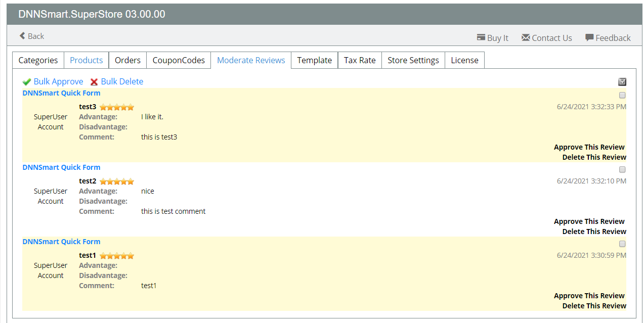Approve the test1 review
Screen dimensions: 644x323
(589, 296)
